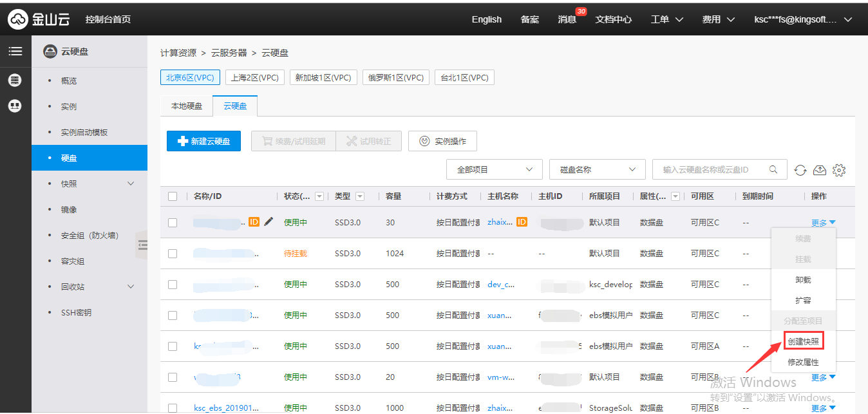The width and height of the screenshot is (868, 414).
Task: Tick the select-all checkbox in header
Action: click(x=173, y=196)
